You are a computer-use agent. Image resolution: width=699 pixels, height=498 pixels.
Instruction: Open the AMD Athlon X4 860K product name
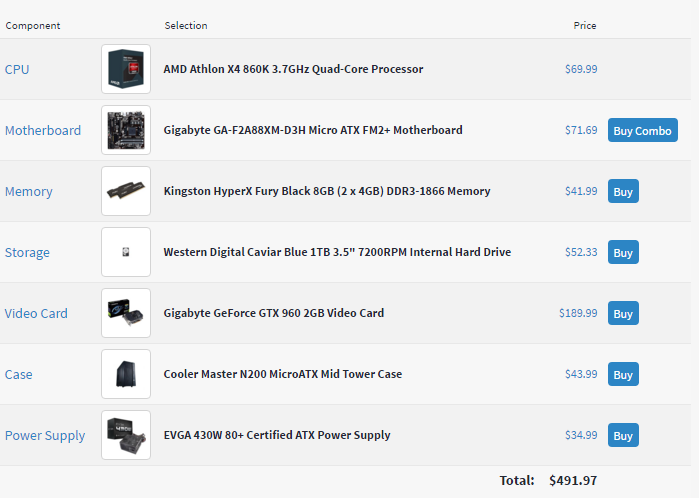click(293, 69)
